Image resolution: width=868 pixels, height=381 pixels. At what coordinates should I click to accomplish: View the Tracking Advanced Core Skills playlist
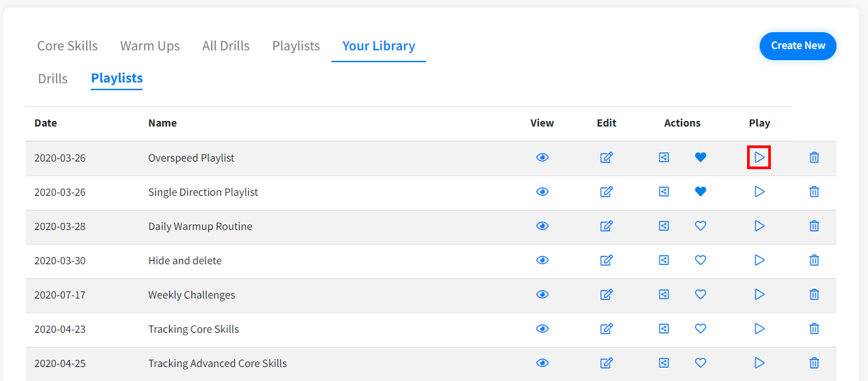click(542, 363)
